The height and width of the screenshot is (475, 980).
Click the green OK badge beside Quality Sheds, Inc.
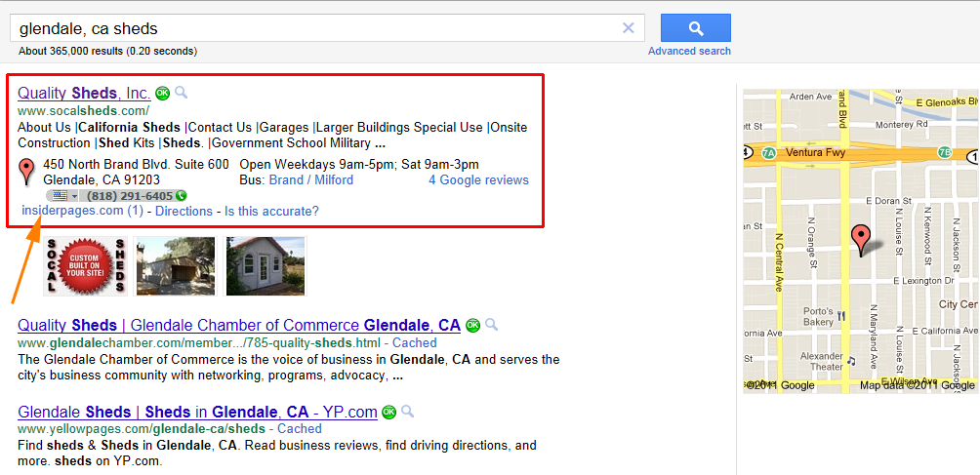pyautogui.click(x=162, y=94)
